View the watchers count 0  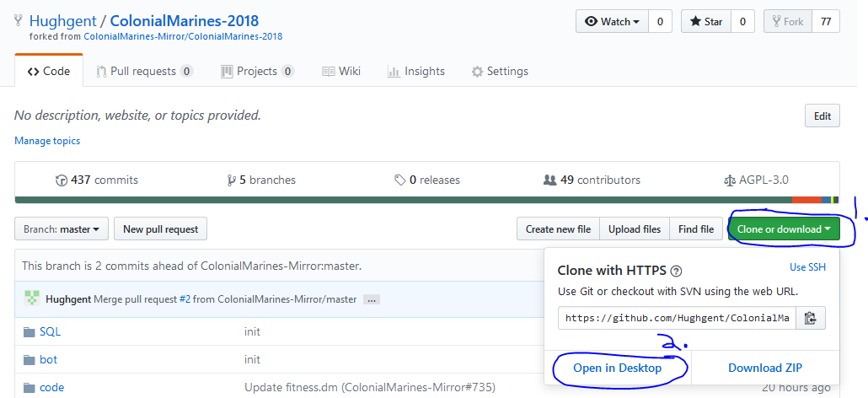coord(660,22)
